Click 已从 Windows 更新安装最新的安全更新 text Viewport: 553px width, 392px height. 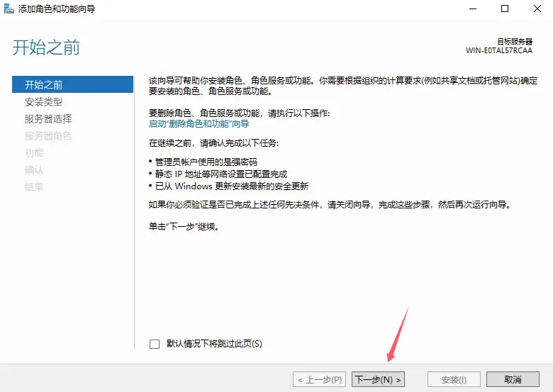232,186
